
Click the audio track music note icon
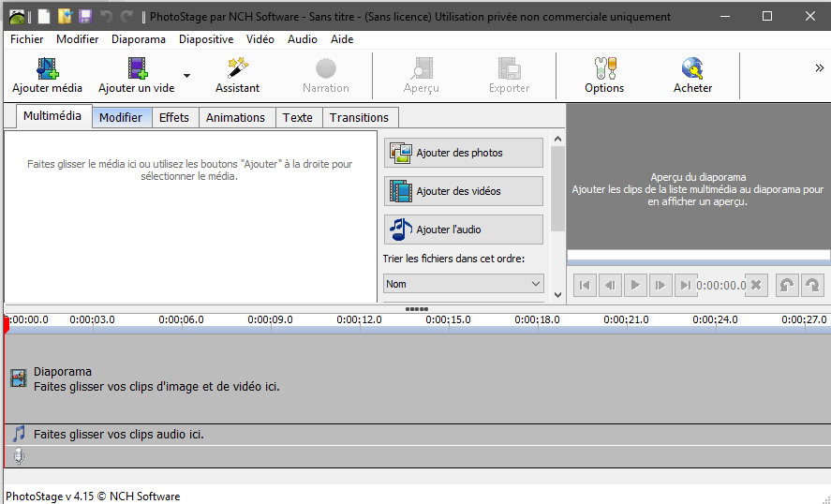19,434
